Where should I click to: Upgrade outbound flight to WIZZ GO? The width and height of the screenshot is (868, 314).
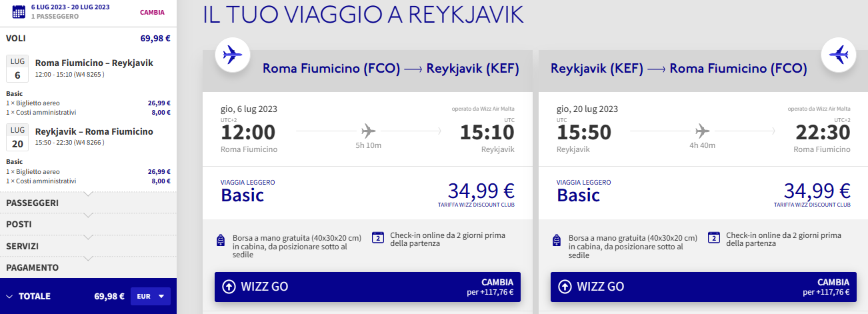367,287
